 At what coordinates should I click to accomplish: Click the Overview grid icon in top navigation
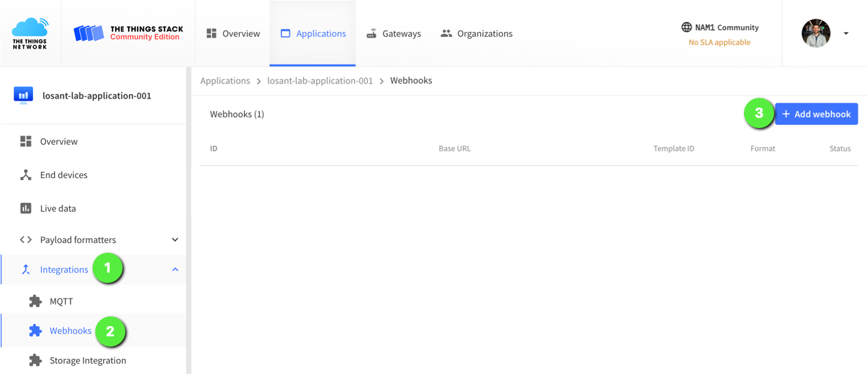(x=212, y=33)
